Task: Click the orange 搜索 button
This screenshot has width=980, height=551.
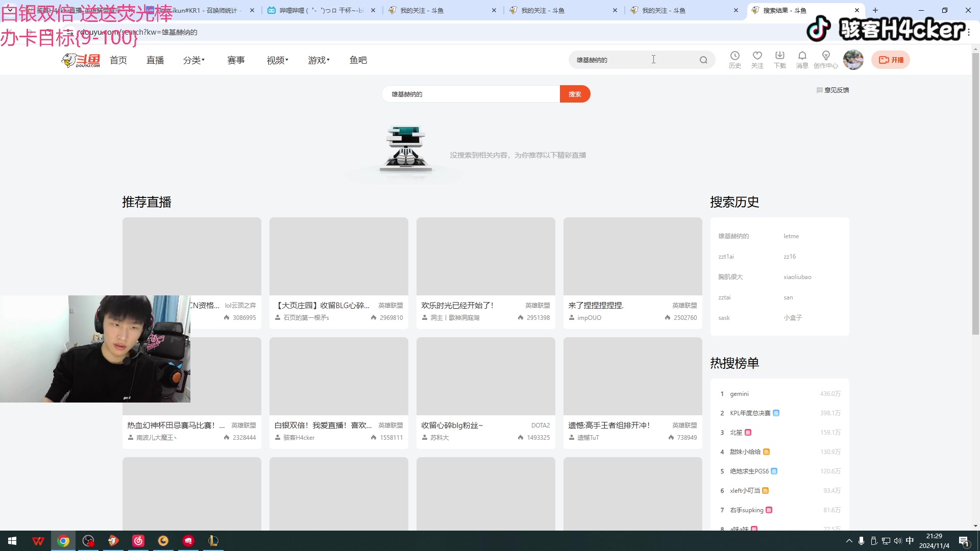Action: pos(575,94)
